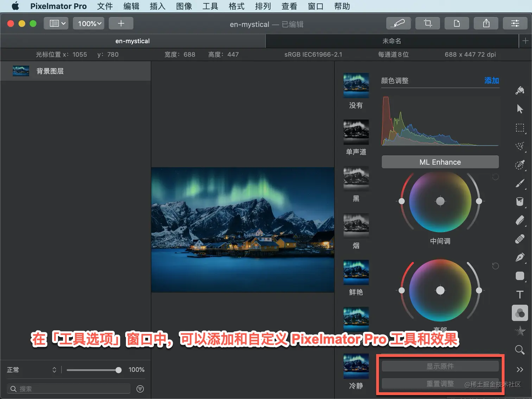Click the 重置调整 button
Screen dimensions: 532x399
(x=440, y=384)
